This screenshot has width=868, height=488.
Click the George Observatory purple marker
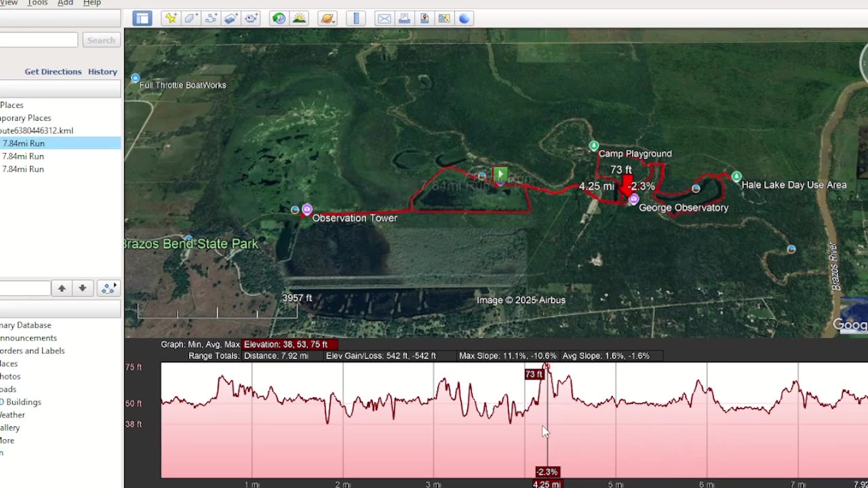pos(633,199)
